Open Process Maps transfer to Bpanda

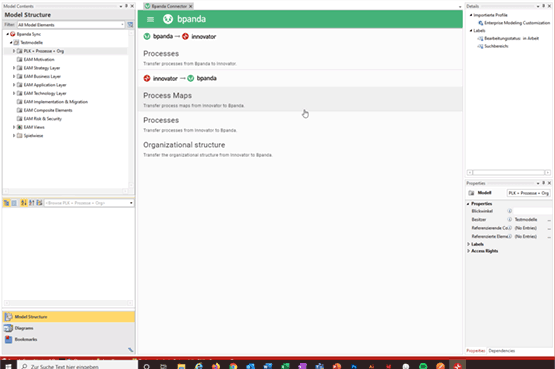coord(300,99)
